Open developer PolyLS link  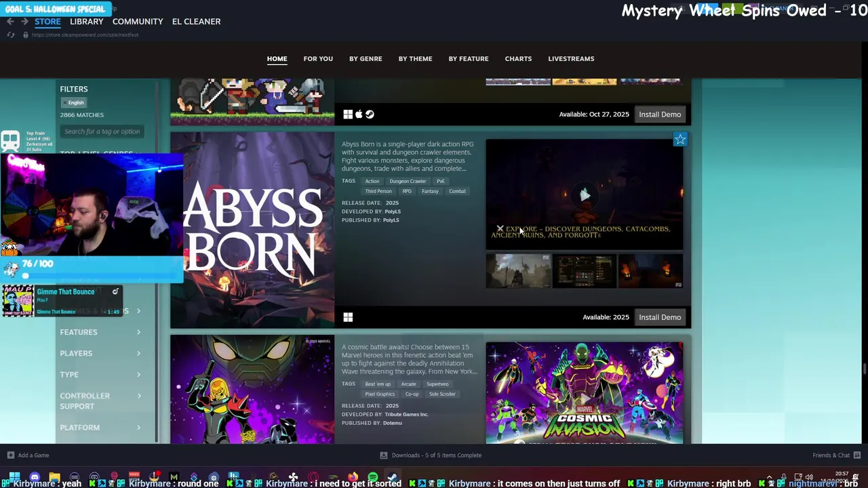pyautogui.click(x=391, y=211)
